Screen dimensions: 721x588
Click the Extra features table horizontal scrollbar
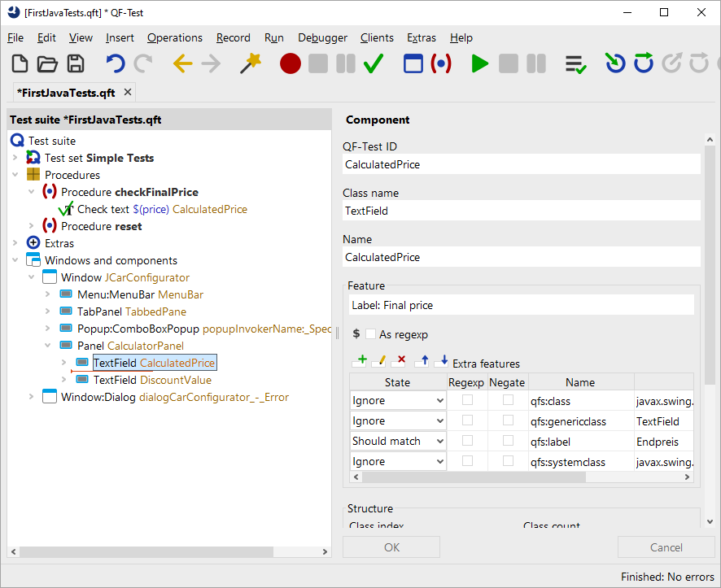pos(474,477)
